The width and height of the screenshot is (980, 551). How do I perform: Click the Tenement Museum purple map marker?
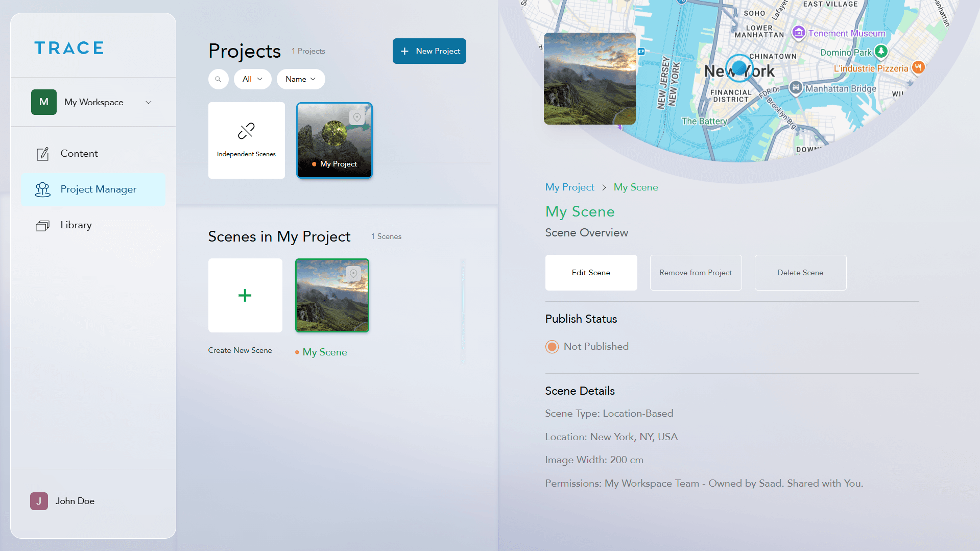click(x=799, y=33)
